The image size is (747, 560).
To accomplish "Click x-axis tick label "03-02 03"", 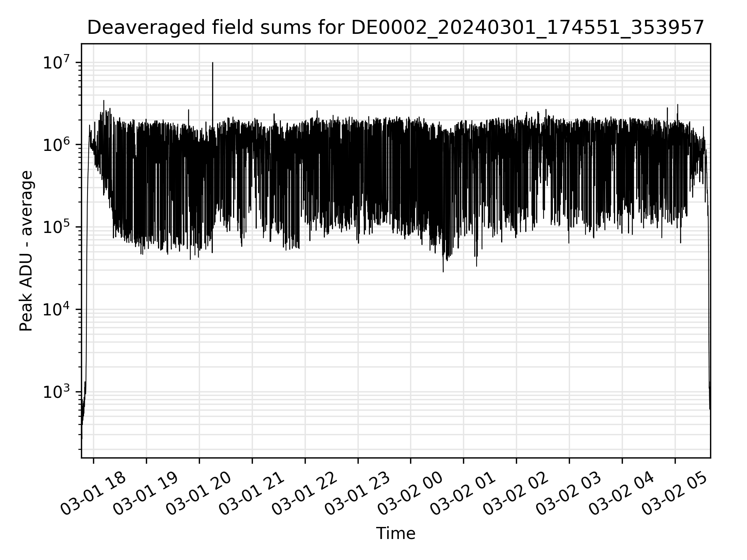I will click(x=570, y=494).
